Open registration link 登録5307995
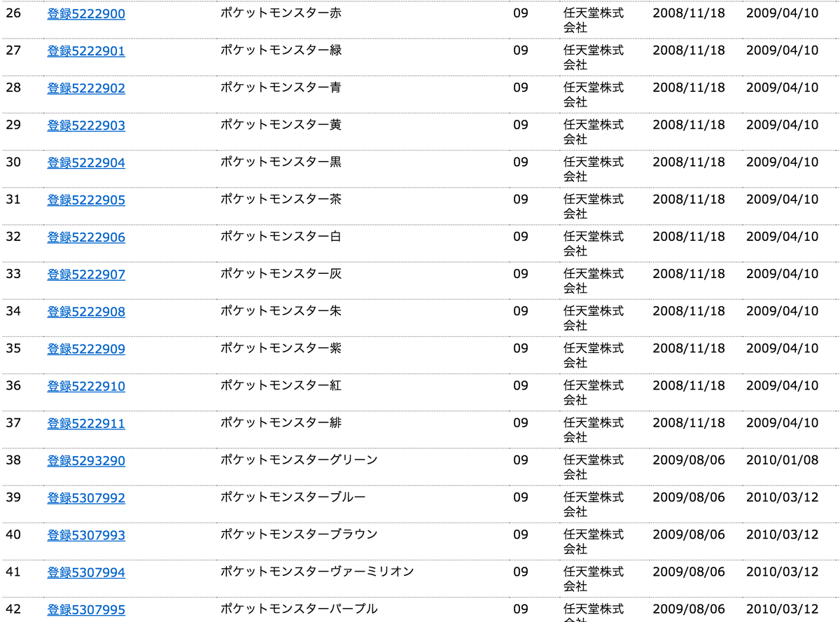This screenshot has height=622, width=840. pos(86,610)
